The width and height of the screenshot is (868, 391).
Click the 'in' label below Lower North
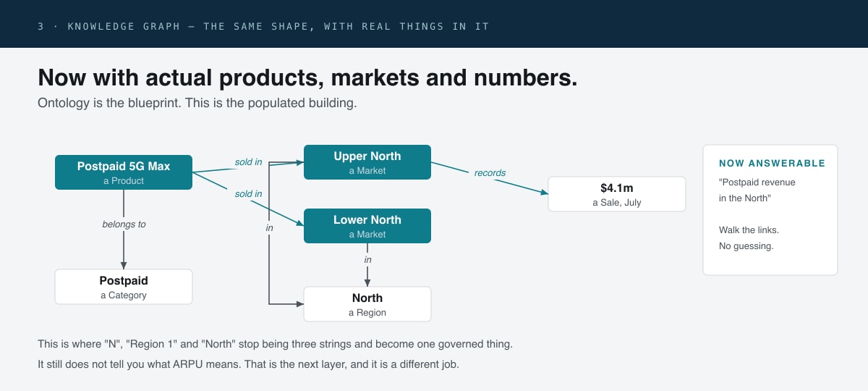367,260
